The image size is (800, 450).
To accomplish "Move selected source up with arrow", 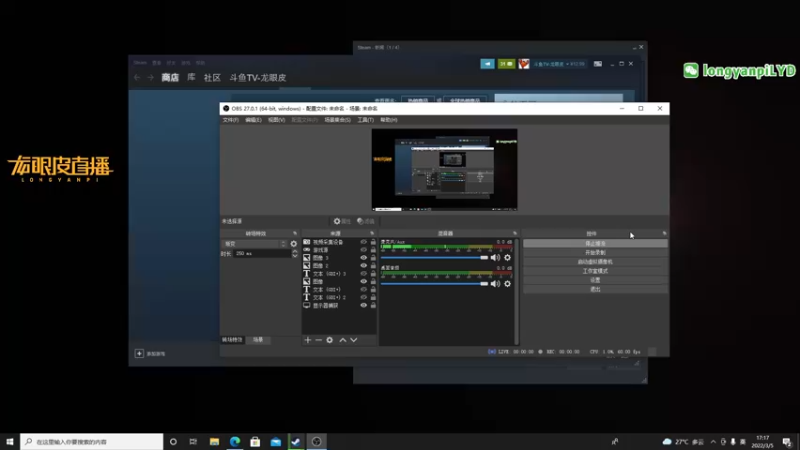I will 343,340.
